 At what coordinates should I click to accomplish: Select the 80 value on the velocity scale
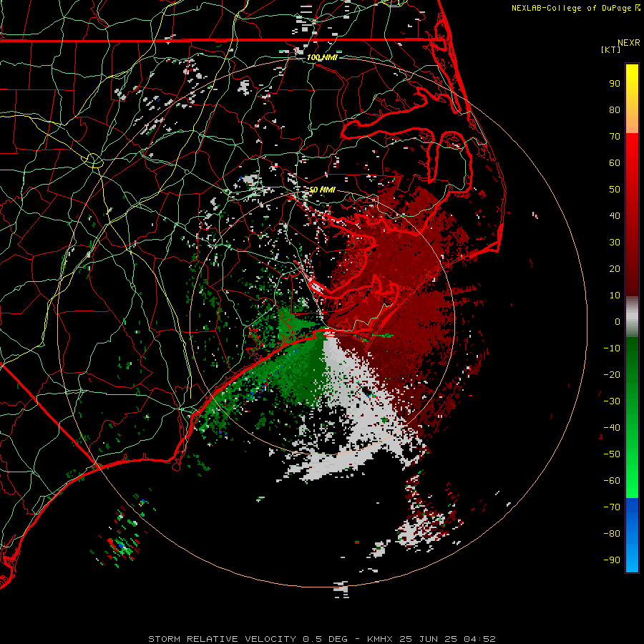point(615,109)
